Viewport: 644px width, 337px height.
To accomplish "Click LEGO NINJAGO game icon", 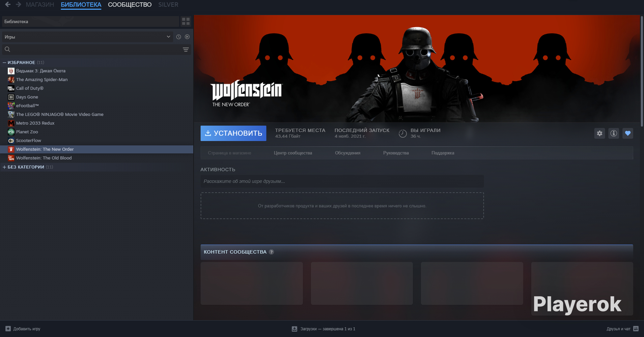I will click(x=11, y=115).
